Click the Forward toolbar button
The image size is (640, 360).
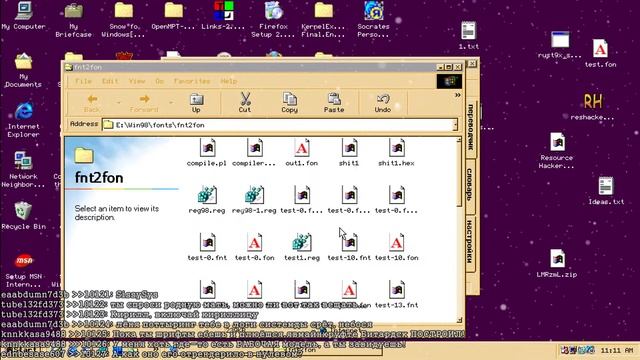click(144, 103)
